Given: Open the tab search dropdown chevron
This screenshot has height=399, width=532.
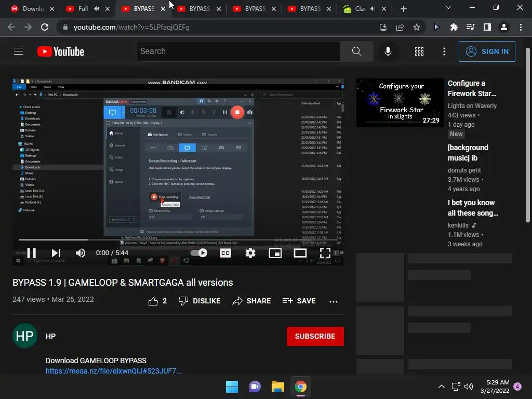Looking at the screenshot, I should pyautogui.click(x=448, y=7).
